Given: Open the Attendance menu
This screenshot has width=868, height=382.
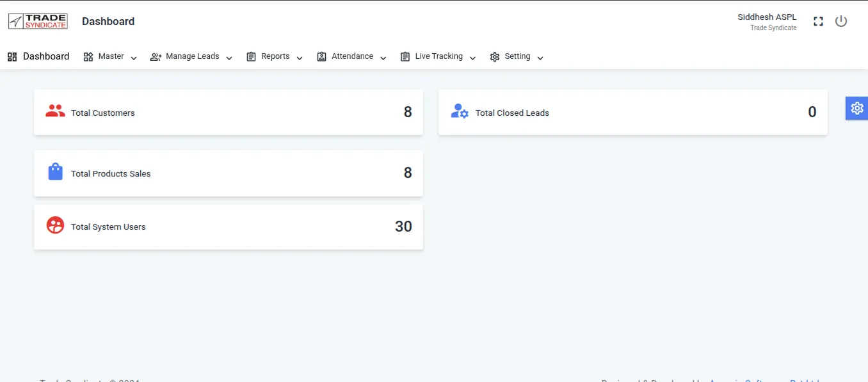Looking at the screenshot, I should [351, 57].
